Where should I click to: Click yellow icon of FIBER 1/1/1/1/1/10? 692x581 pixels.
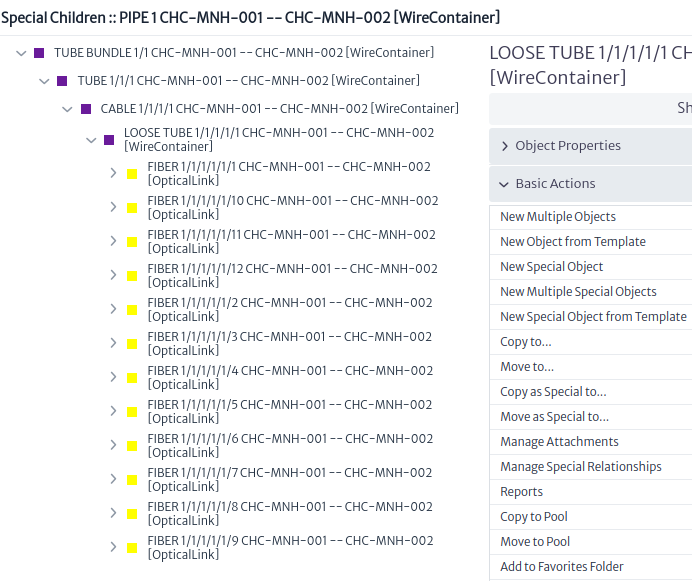tap(132, 208)
